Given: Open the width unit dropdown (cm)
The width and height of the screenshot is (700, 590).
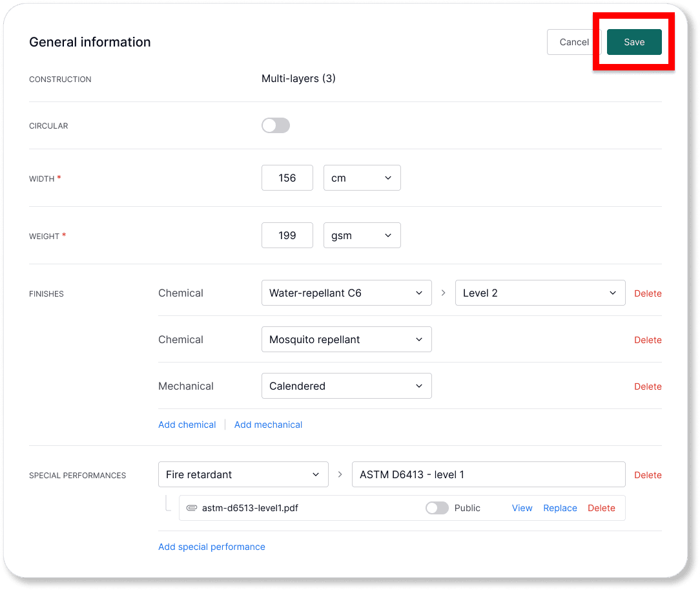Looking at the screenshot, I should (x=362, y=178).
